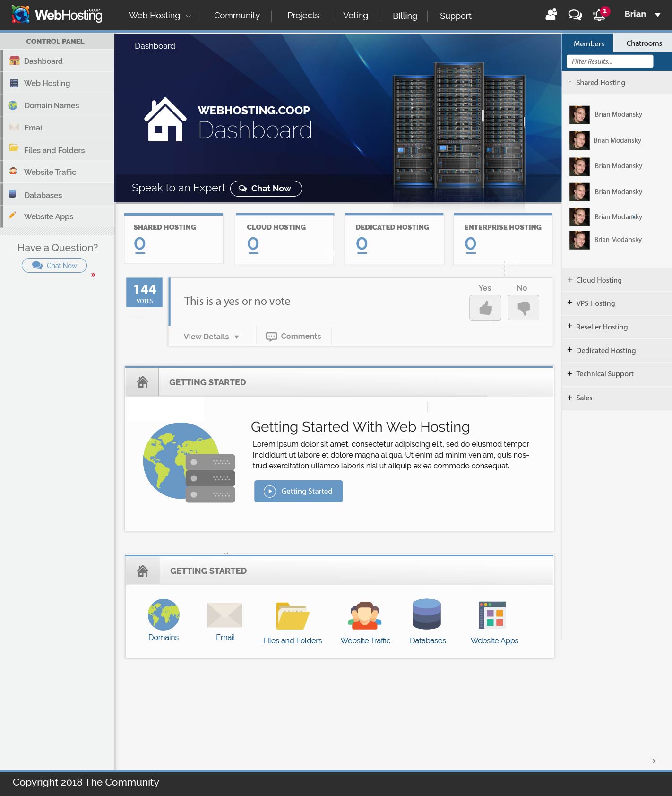Vote Yes with the thumbs up icon
672x796 pixels.
pos(485,308)
